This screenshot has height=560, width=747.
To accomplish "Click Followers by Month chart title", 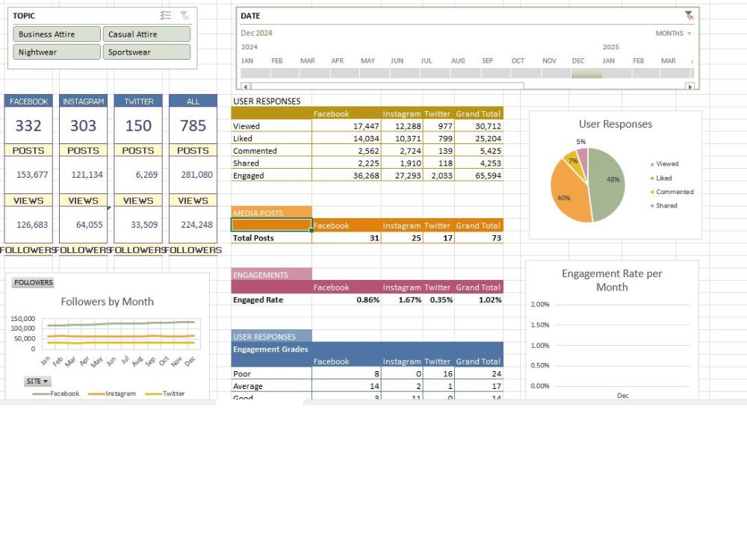I will (x=107, y=302).
